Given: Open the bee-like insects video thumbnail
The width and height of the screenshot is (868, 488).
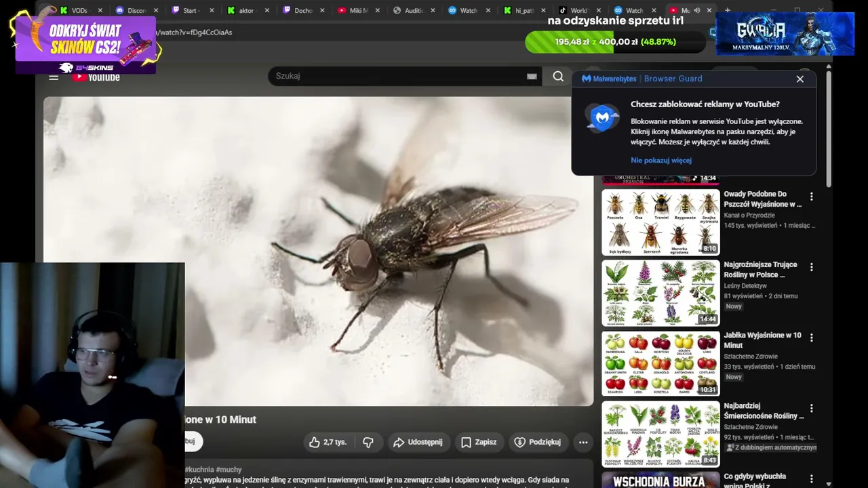Looking at the screenshot, I should click(x=660, y=222).
